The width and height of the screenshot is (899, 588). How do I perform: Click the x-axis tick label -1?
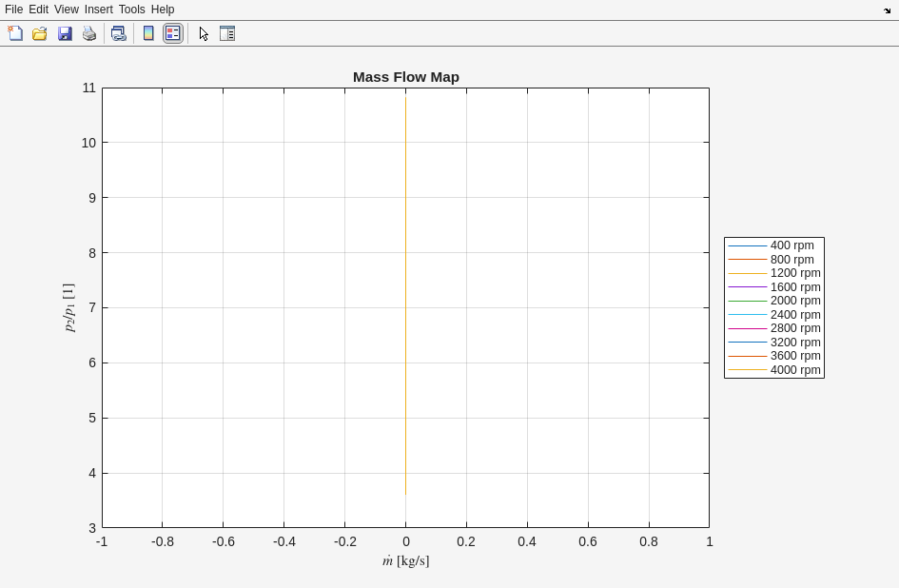click(102, 541)
